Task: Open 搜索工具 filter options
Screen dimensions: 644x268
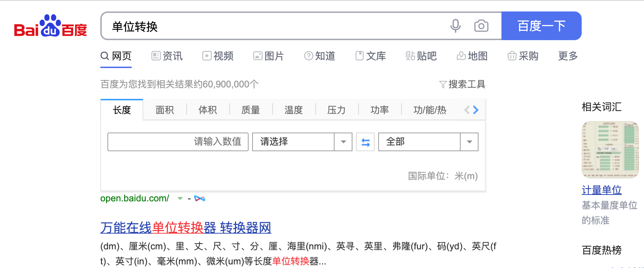Action: click(462, 84)
